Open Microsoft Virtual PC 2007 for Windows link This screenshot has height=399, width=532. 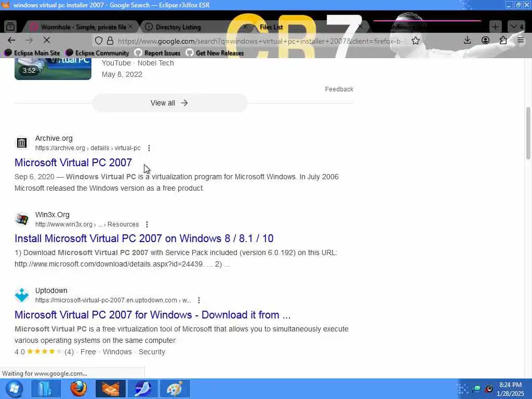[x=152, y=315]
